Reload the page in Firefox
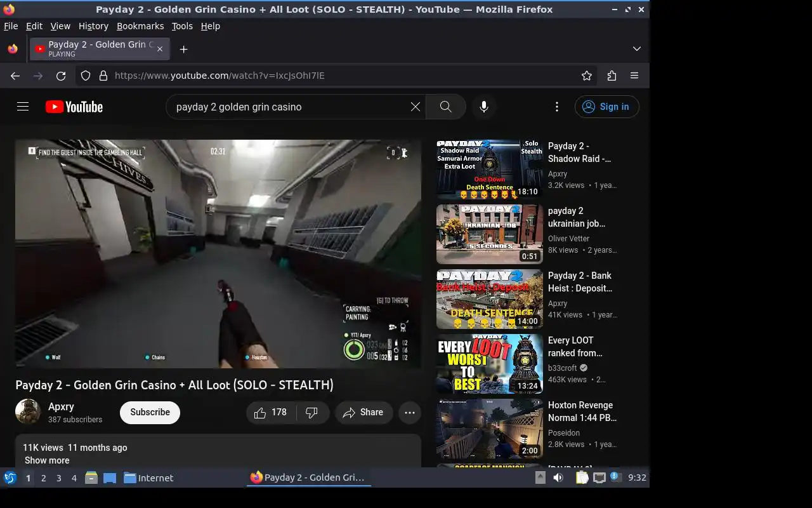Image resolution: width=812 pixels, height=508 pixels. coord(61,76)
